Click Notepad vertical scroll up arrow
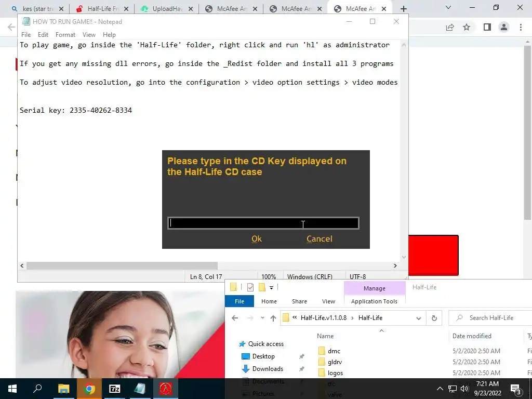 404,45
